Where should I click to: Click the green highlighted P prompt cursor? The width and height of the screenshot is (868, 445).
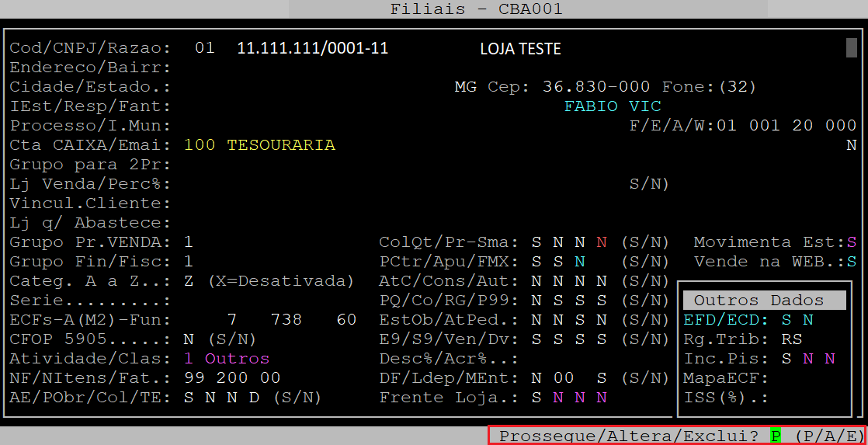(775, 436)
